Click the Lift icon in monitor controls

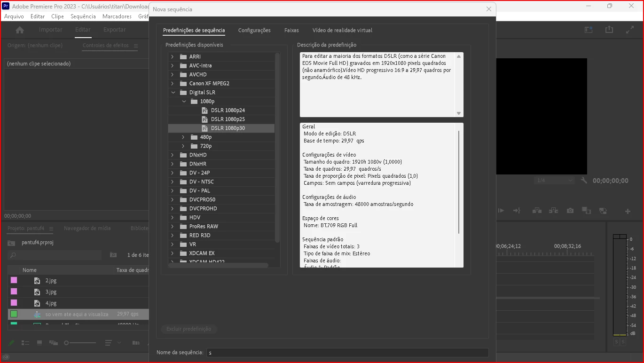[536, 211]
